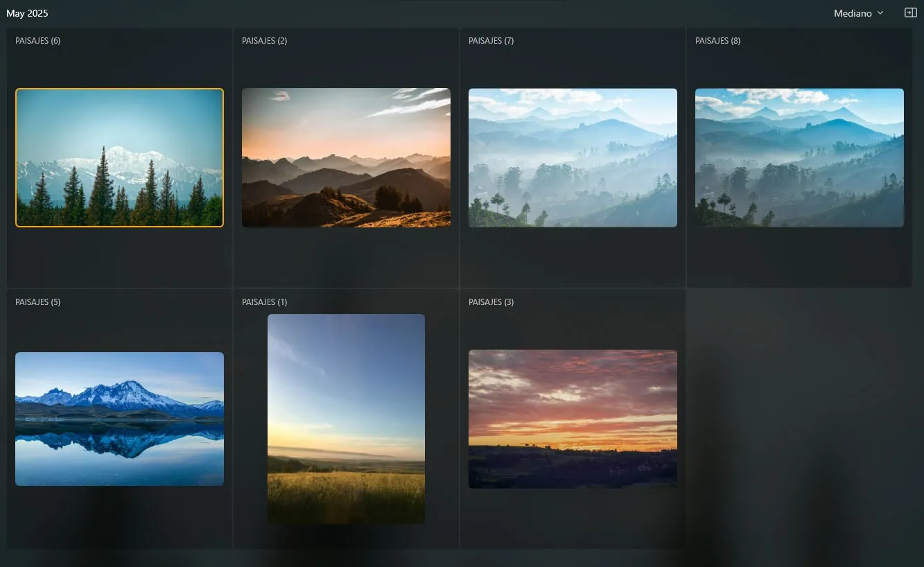Click the PAISAJES (5) file label

tap(38, 302)
